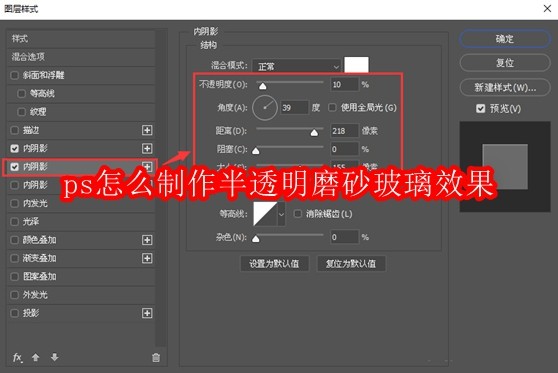Click the plus icon beside 投影
The image size is (558, 373).
[147, 313]
